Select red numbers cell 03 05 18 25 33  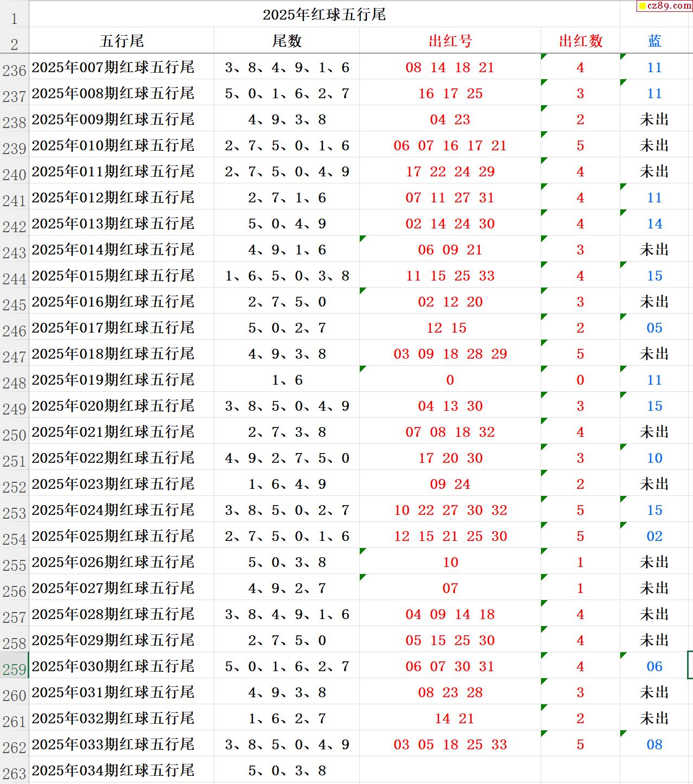coord(450,744)
